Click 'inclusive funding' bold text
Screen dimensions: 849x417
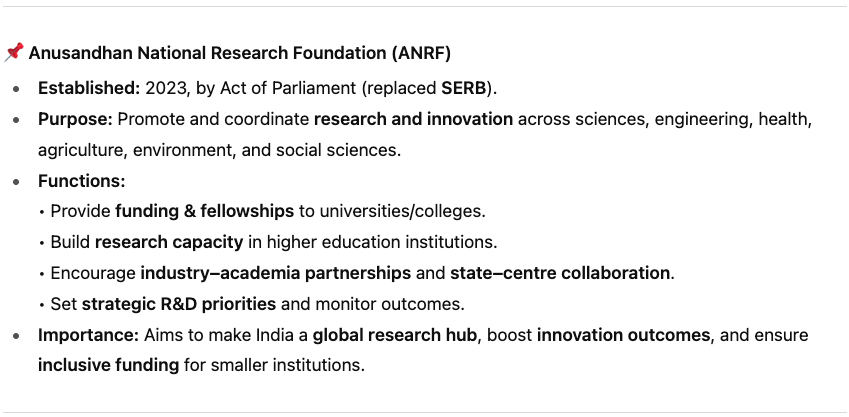(x=108, y=365)
